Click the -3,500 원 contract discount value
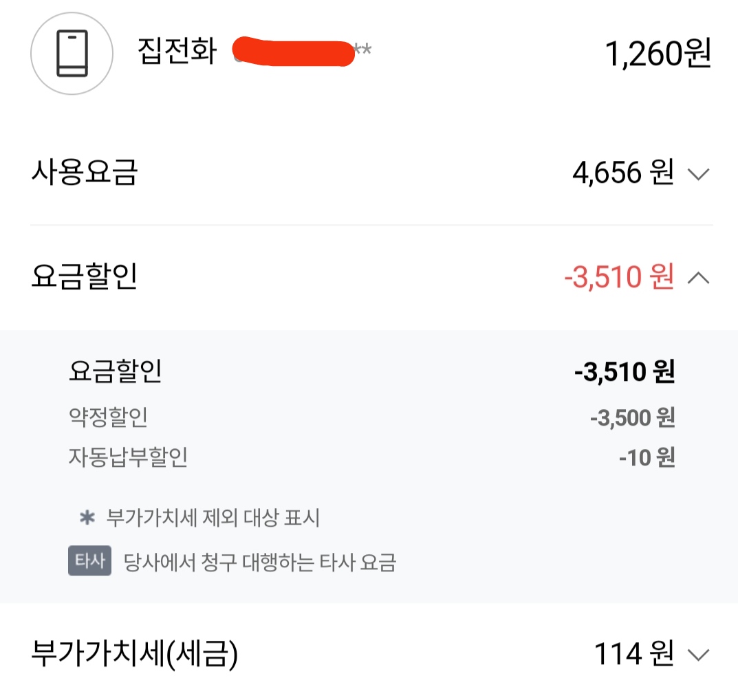 click(x=632, y=417)
